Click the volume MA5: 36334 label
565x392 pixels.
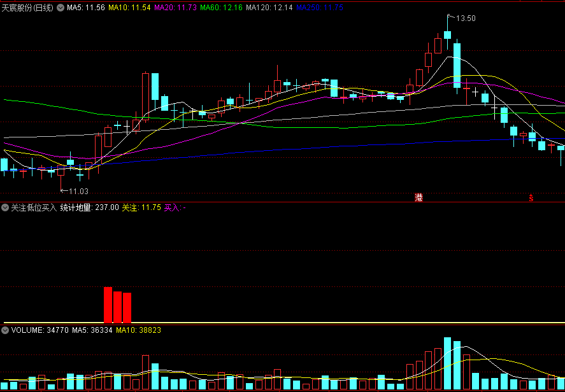tap(92, 330)
